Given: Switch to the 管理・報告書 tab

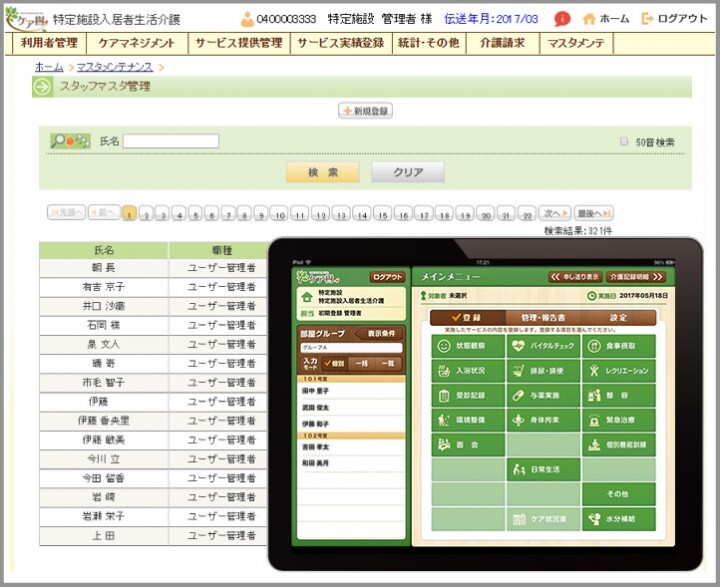Looking at the screenshot, I should pos(543,317).
